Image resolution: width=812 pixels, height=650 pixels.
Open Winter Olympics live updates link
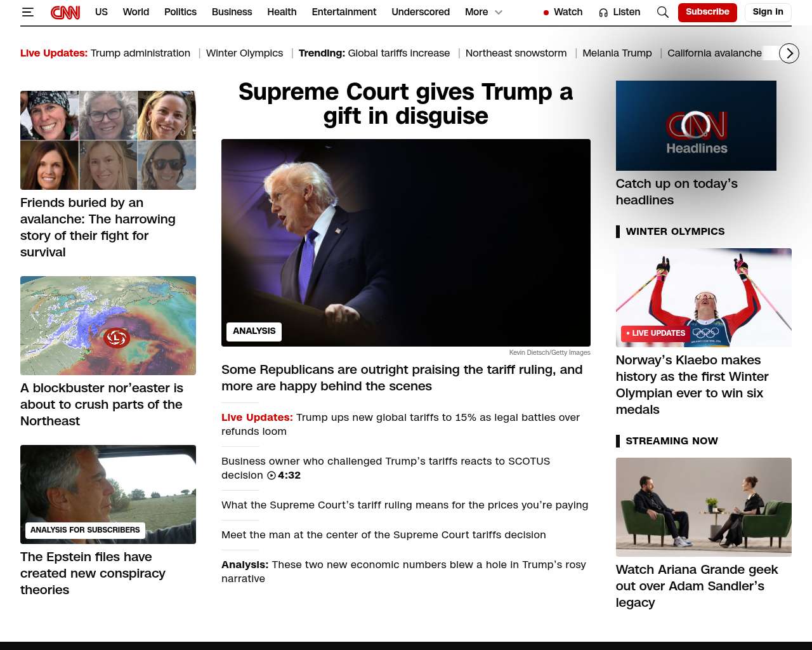pos(244,53)
